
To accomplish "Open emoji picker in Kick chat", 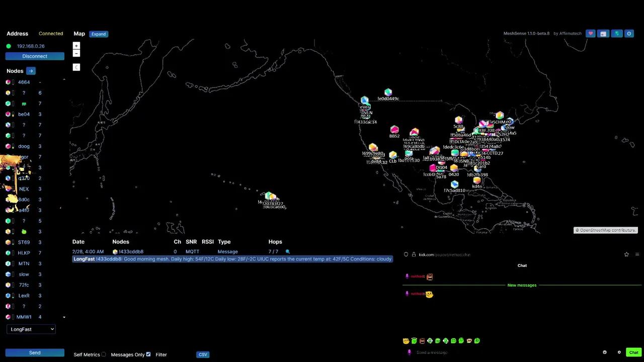I will pyautogui.click(x=605, y=352).
